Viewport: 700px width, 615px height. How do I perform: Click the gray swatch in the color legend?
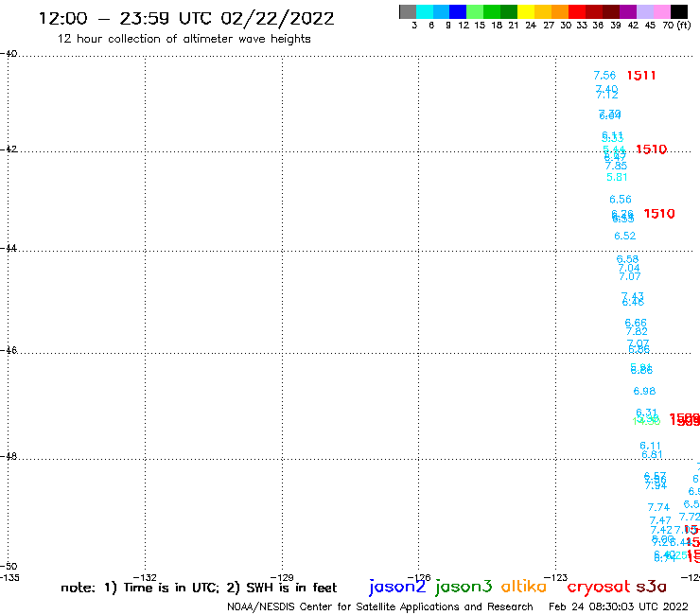408,11
